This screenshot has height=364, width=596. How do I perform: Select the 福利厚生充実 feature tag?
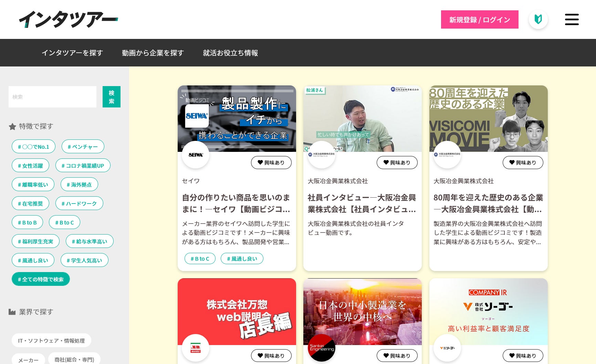click(35, 241)
